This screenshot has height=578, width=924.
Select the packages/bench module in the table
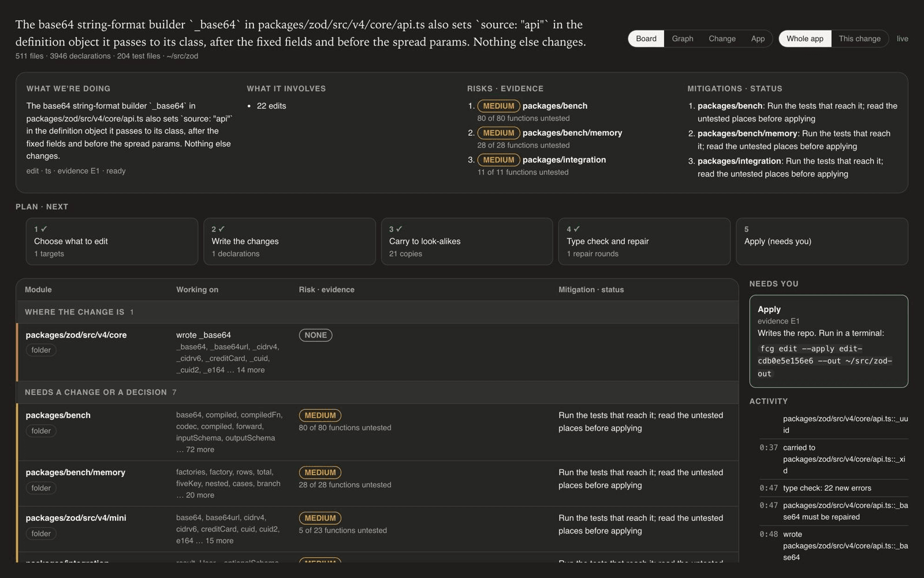(x=377, y=432)
